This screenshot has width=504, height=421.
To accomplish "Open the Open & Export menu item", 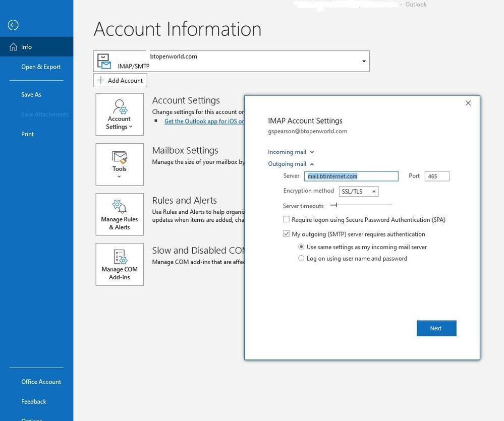I will point(41,67).
